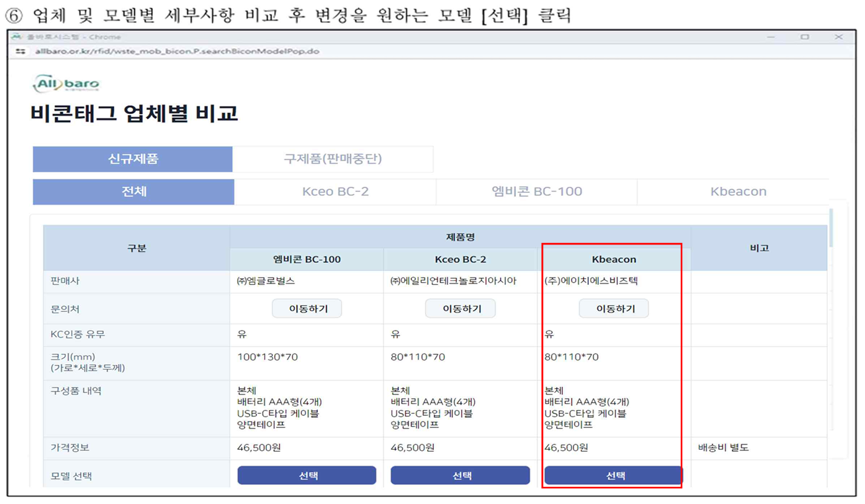Click the Chrome window title text
This screenshot has width=865, height=504.
pos(74,37)
